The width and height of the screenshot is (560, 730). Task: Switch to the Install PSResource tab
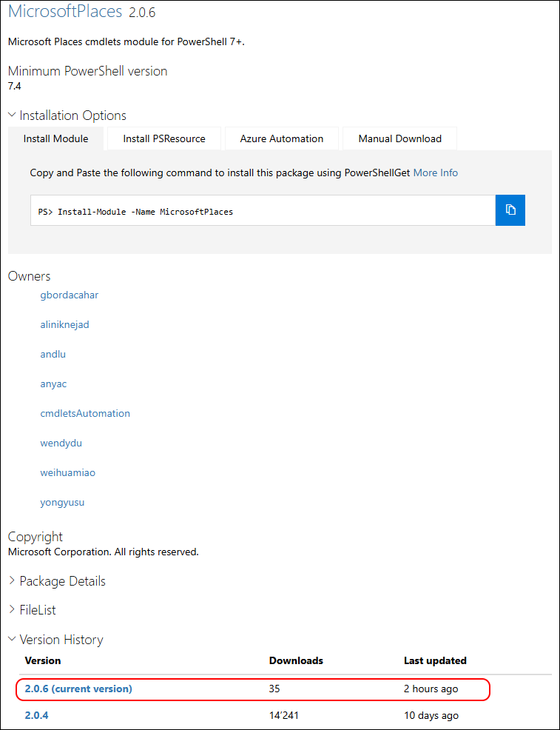pyautogui.click(x=164, y=138)
